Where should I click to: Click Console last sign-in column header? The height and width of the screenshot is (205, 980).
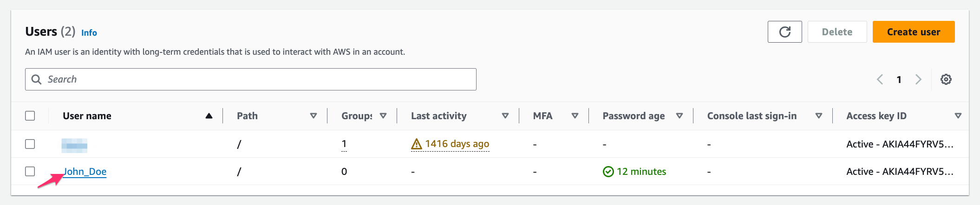click(x=751, y=116)
